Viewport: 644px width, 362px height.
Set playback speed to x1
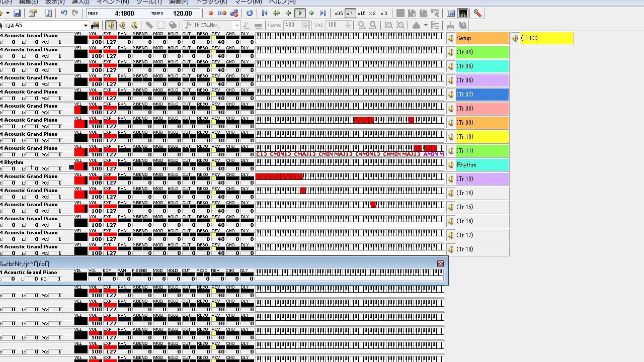[x=350, y=13]
